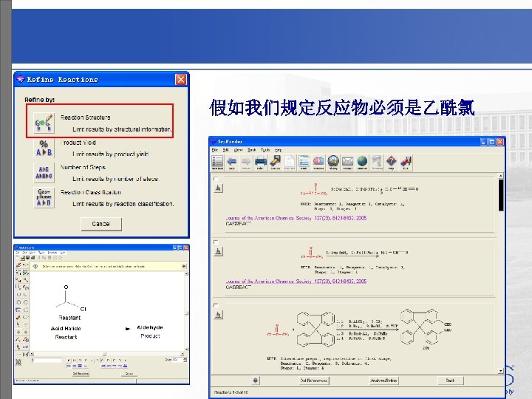Open the Internet globe icon in SciFinder
The image size is (532, 399).
tap(362, 162)
